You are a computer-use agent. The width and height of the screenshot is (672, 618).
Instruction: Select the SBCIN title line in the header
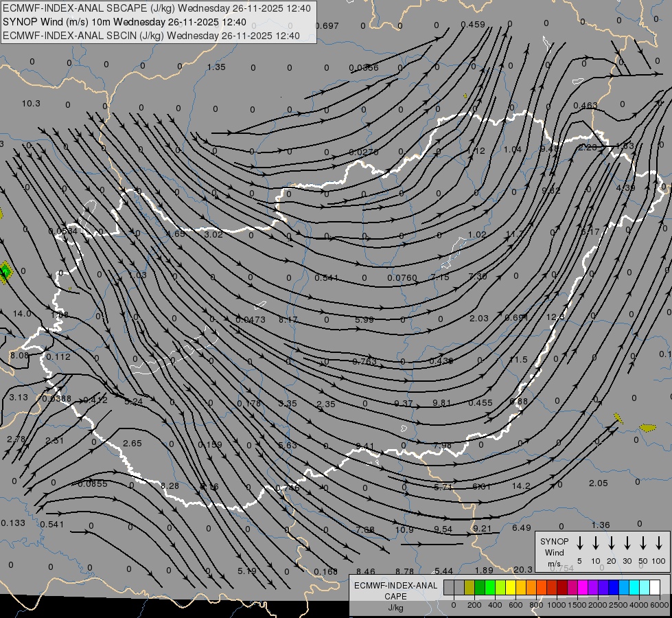pos(151,36)
